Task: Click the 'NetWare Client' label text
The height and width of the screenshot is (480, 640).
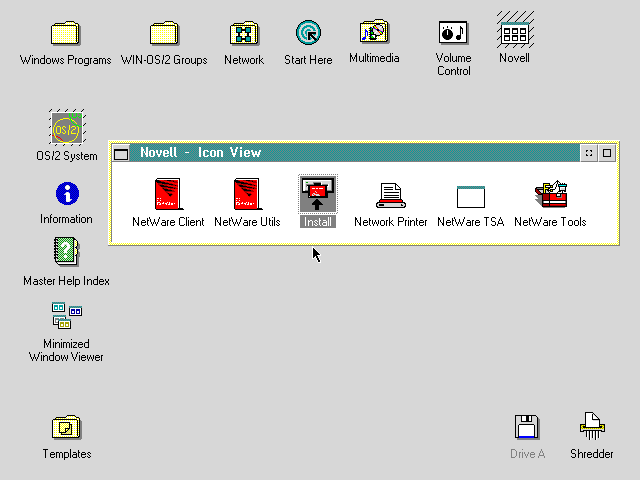Action: tap(168, 222)
